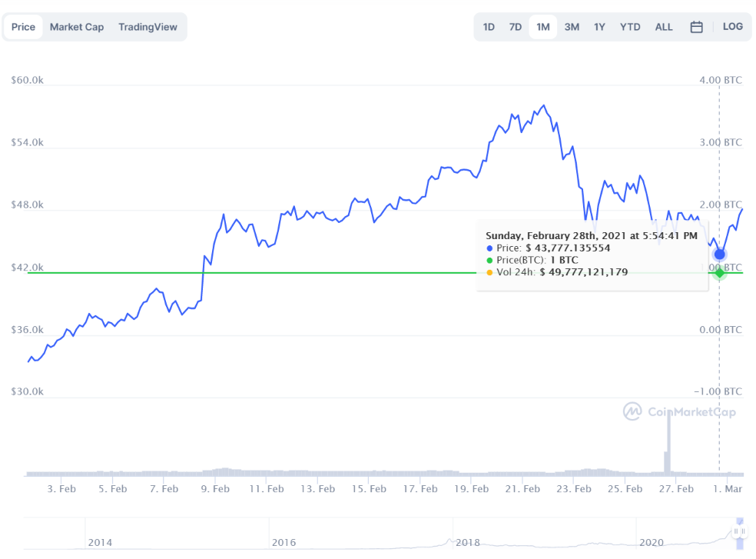Click the blue price marker dot
Image resolution: width=756 pixels, height=559 pixels.
point(719,254)
